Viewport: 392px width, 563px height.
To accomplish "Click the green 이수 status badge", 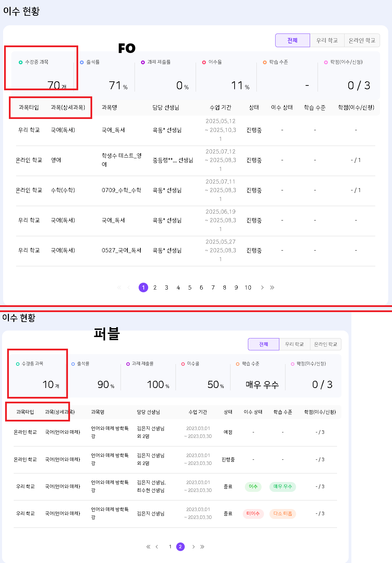I will pos(253,486).
